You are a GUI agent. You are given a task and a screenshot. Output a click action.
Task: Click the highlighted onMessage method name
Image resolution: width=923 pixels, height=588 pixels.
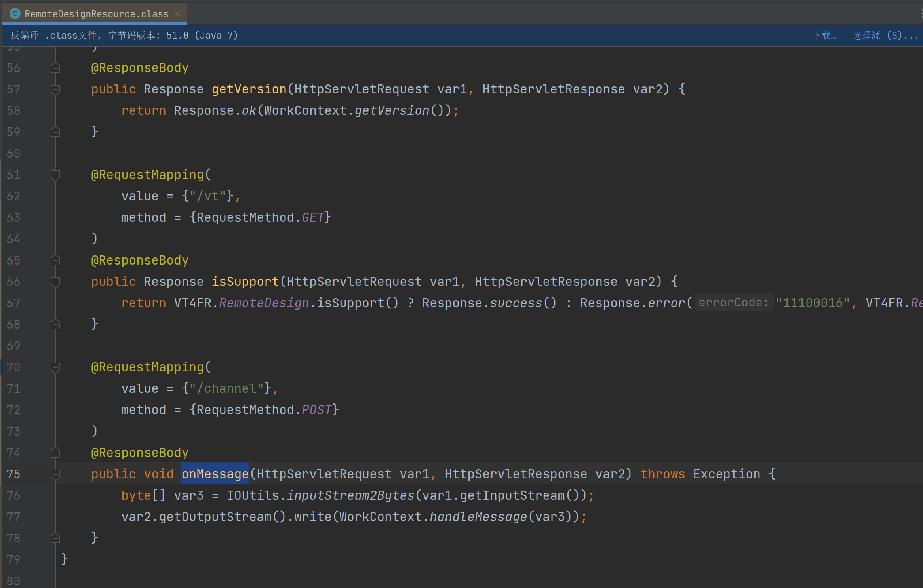[215, 474]
